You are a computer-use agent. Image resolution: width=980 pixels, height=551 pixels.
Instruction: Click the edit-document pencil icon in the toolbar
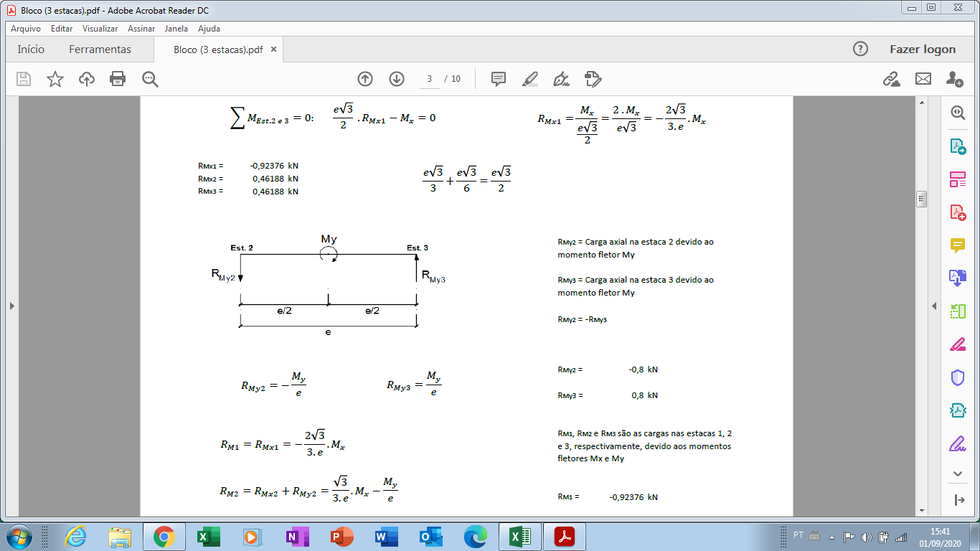click(593, 79)
